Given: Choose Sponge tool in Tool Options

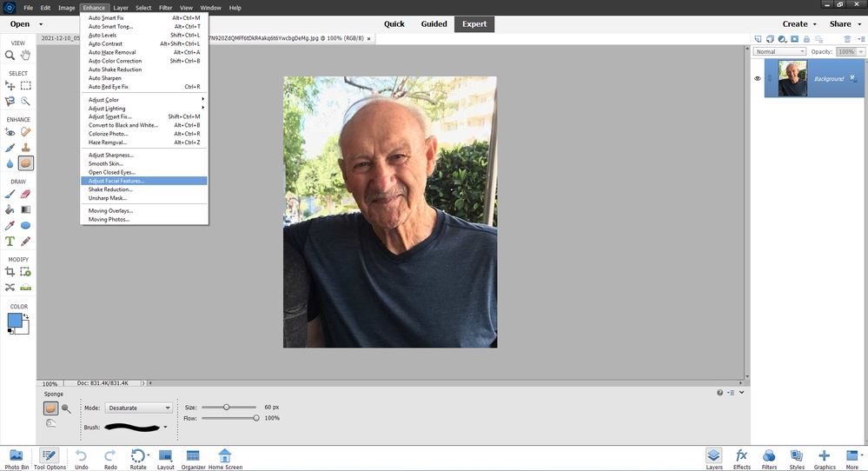Looking at the screenshot, I should 50,408.
